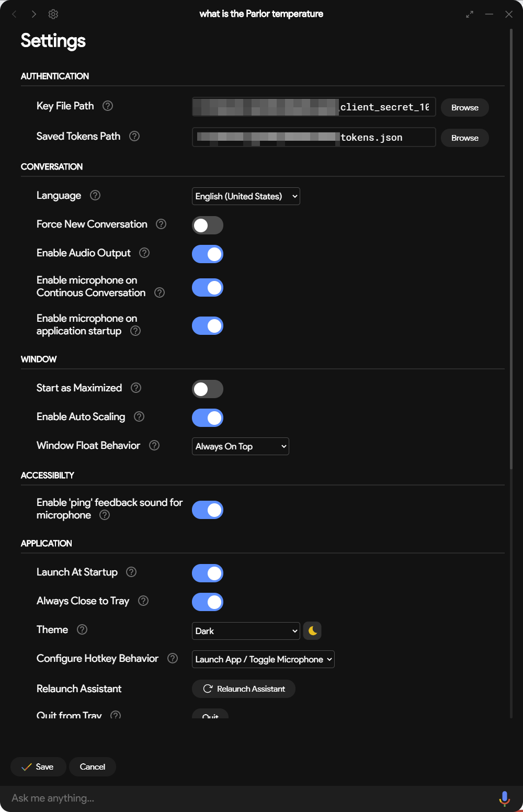Click the moon dark-theme icon beside the Theme dropdown

(312, 630)
